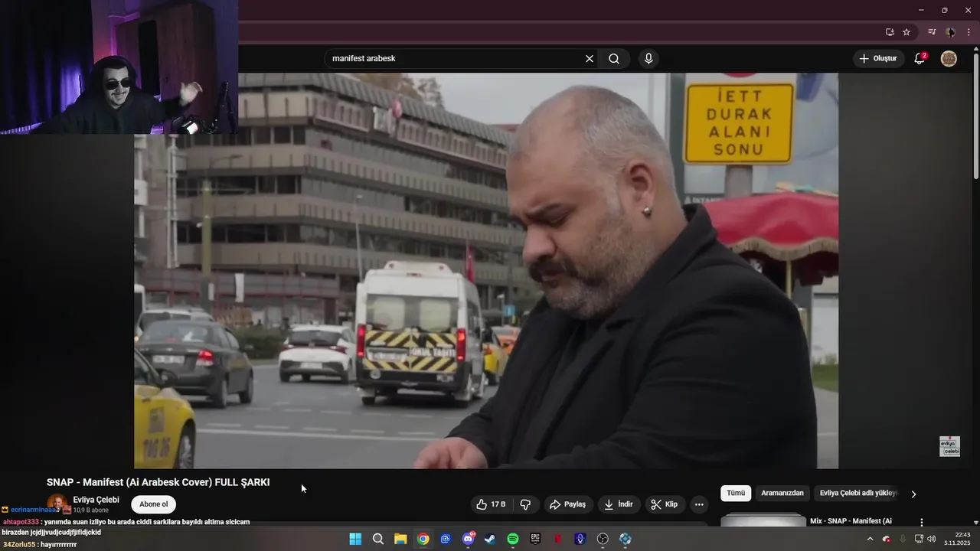The image size is (980, 551).
Task: Open File Explorer from the taskbar
Action: click(x=400, y=539)
